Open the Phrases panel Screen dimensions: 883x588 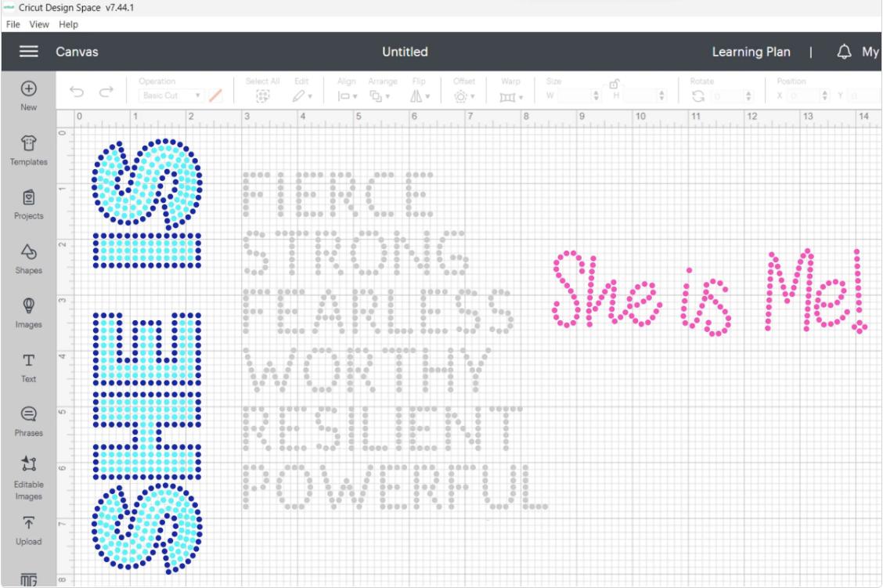[x=29, y=421]
